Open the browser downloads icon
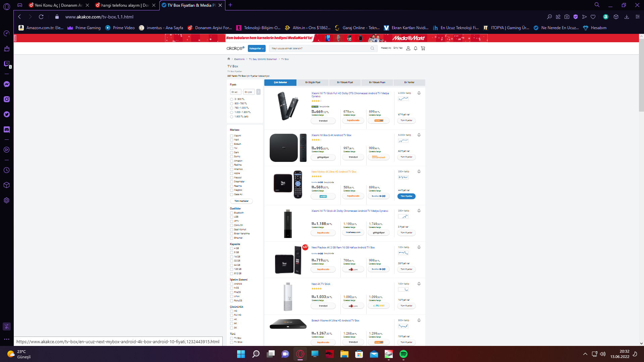644x362 pixels. click(627, 17)
